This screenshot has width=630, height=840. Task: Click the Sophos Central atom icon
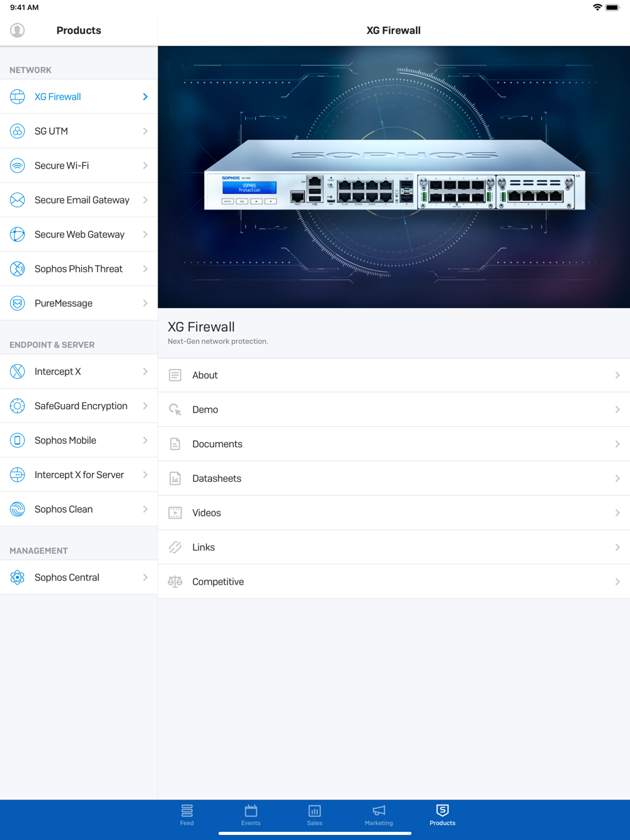point(18,577)
